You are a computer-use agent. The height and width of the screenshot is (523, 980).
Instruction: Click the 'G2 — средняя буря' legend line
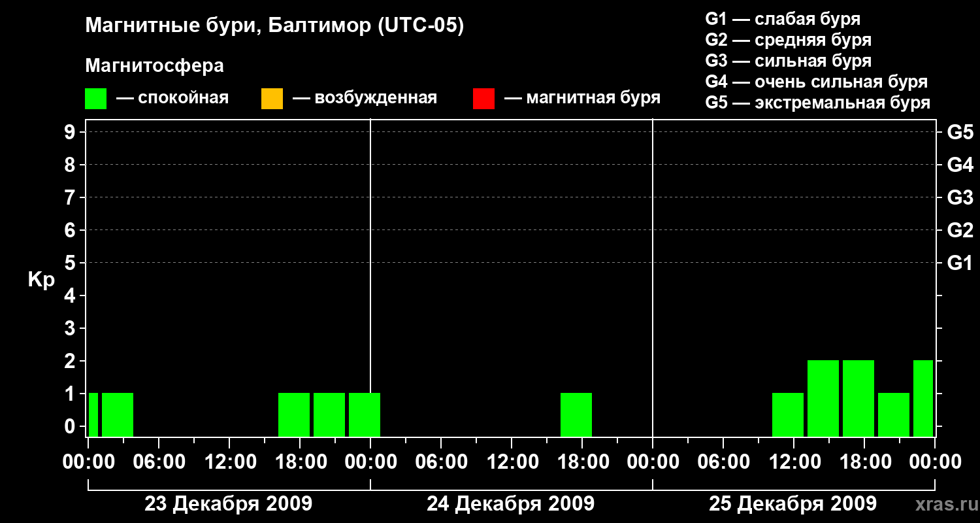(x=789, y=40)
